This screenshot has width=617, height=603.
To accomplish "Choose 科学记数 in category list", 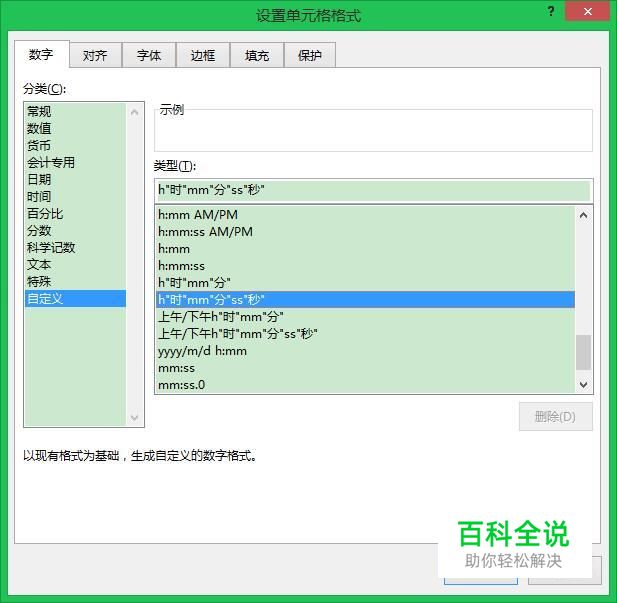I will pos(75,248).
